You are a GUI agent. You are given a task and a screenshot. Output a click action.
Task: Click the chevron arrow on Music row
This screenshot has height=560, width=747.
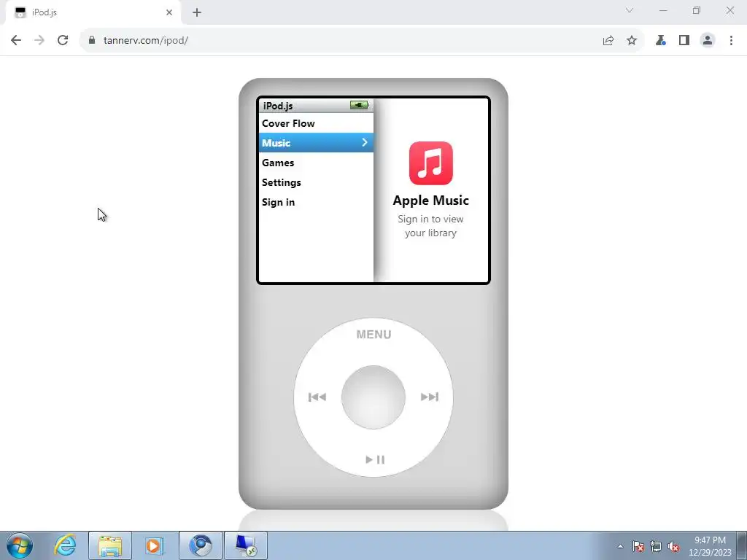pos(365,142)
